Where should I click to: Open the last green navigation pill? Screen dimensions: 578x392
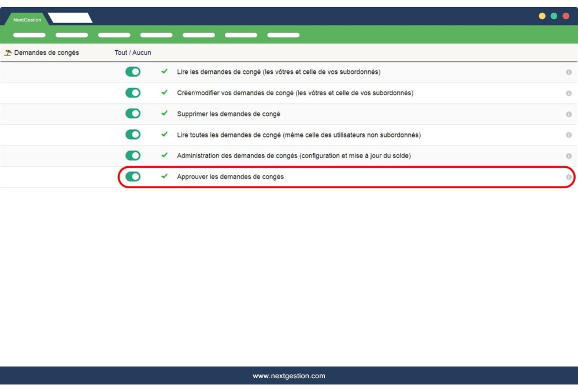pyautogui.click(x=283, y=35)
